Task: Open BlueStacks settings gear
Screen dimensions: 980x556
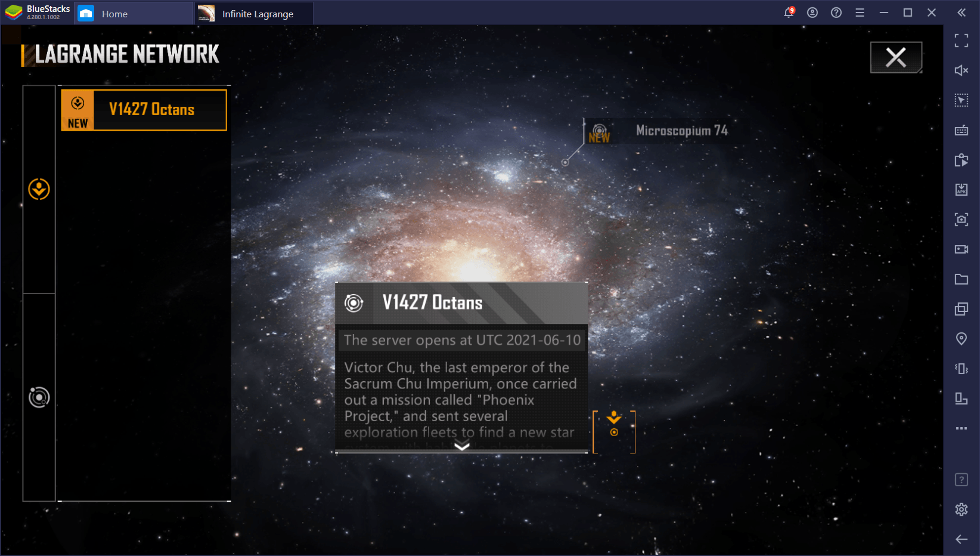Action: click(962, 509)
